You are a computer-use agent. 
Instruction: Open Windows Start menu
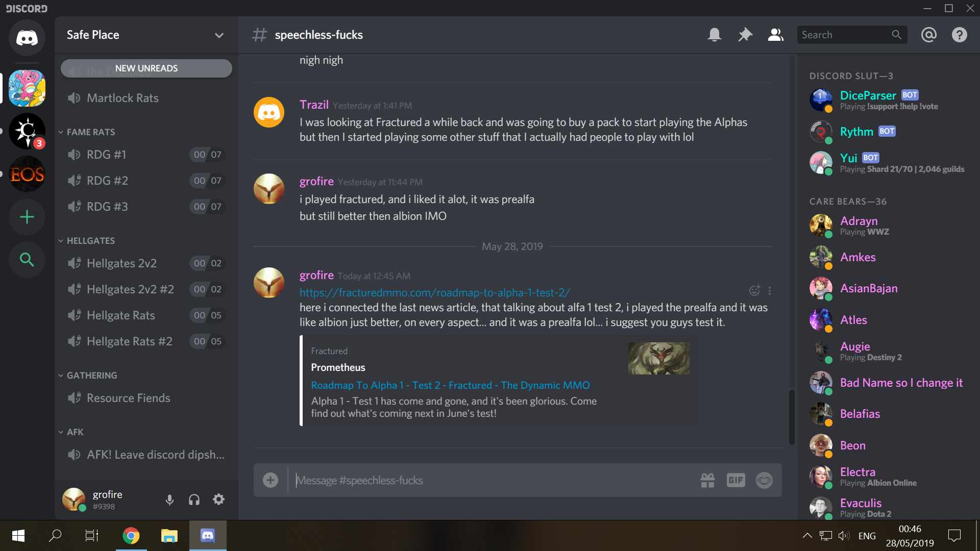pyautogui.click(x=18, y=536)
